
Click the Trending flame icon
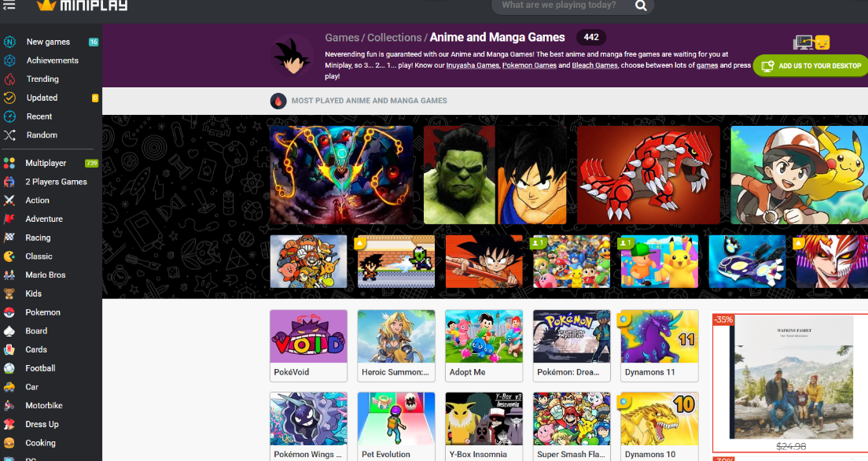tap(9, 79)
